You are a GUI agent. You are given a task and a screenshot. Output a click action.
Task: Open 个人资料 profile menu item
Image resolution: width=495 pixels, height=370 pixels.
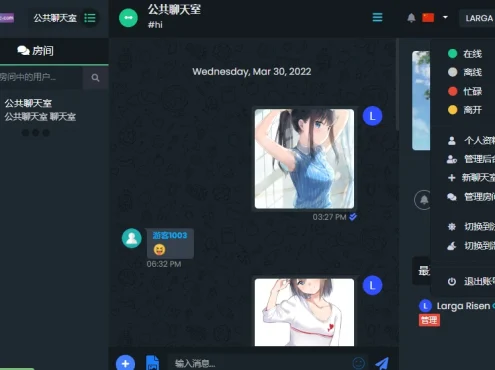[471, 140]
